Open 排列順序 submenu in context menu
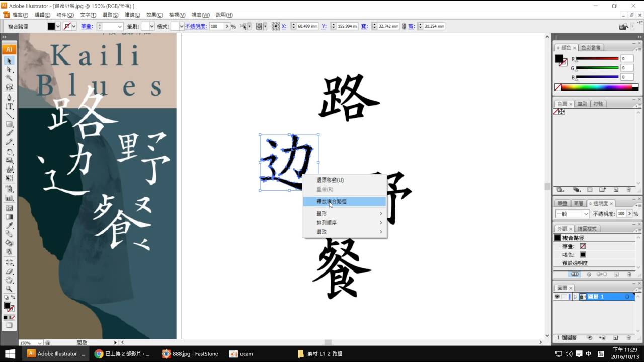 (x=344, y=223)
